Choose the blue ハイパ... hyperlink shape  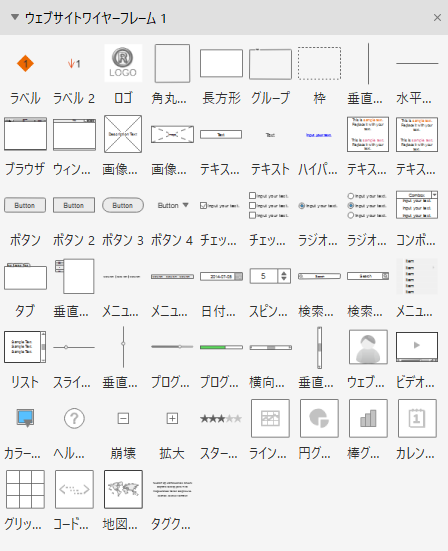click(319, 135)
